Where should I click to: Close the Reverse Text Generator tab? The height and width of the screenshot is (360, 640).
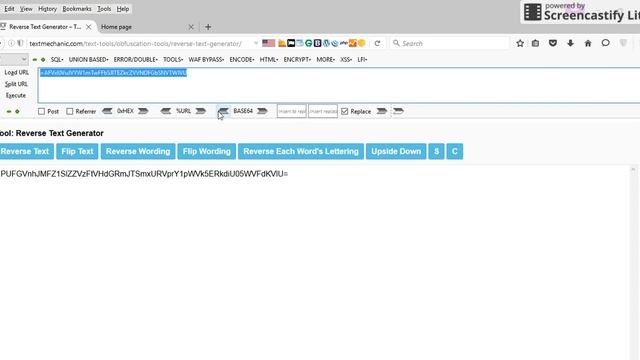coord(89,27)
